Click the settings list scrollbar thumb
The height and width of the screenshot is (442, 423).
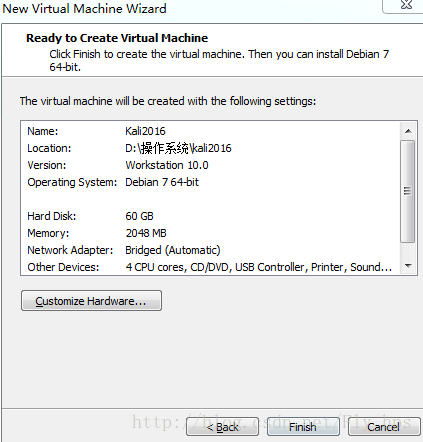(408, 191)
